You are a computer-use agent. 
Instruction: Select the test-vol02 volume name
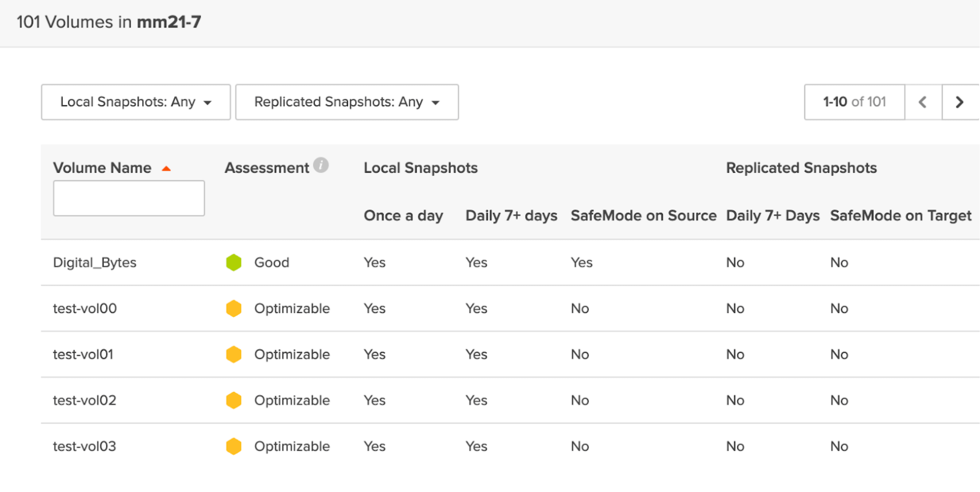[x=84, y=400]
